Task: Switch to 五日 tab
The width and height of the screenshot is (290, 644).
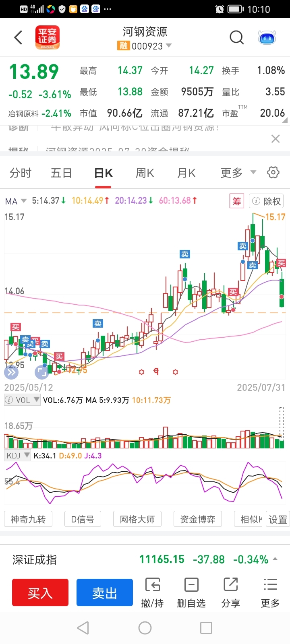Action: point(61,173)
